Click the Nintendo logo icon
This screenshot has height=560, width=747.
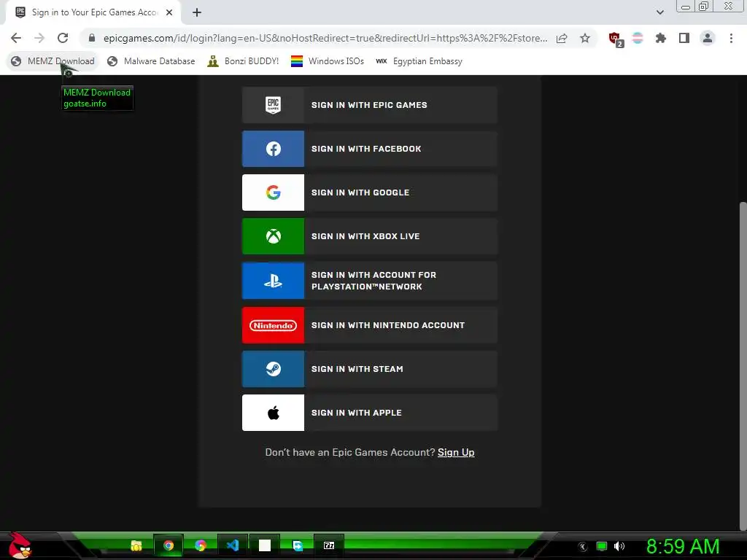[x=273, y=325]
